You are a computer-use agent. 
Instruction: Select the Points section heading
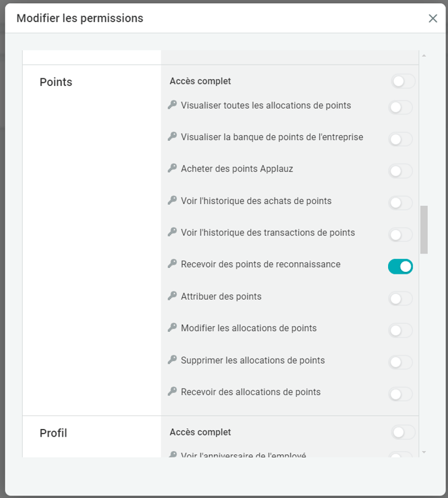point(56,82)
